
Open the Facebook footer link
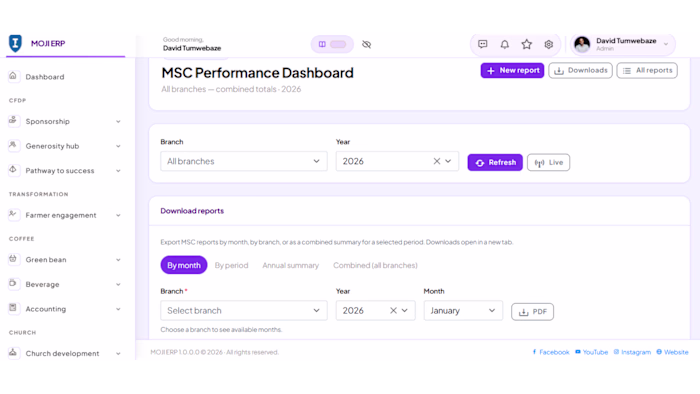(550, 352)
